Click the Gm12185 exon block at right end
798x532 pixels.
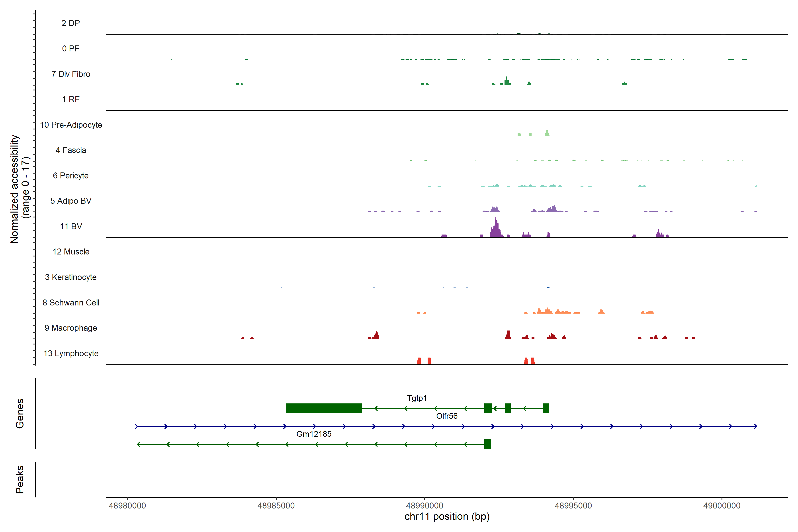point(487,444)
